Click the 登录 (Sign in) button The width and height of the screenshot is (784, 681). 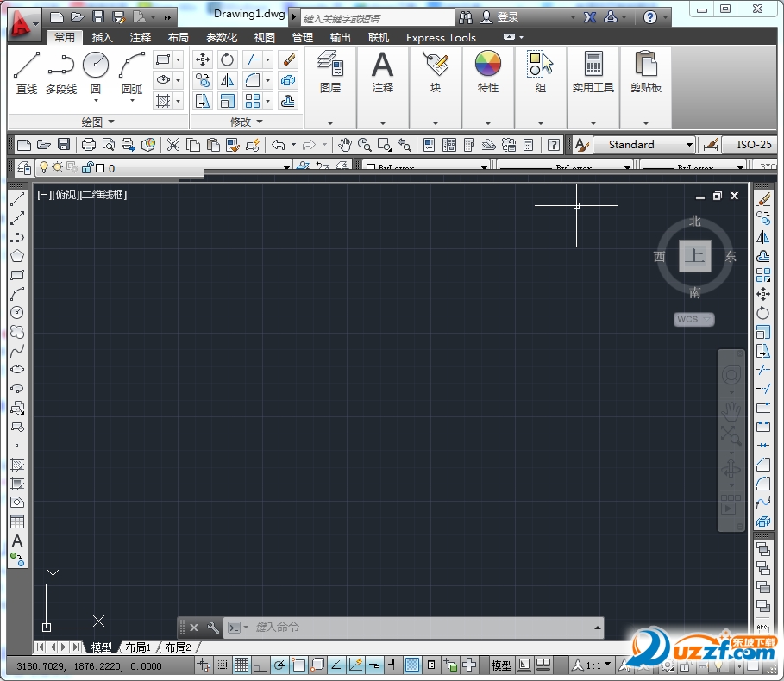click(507, 17)
